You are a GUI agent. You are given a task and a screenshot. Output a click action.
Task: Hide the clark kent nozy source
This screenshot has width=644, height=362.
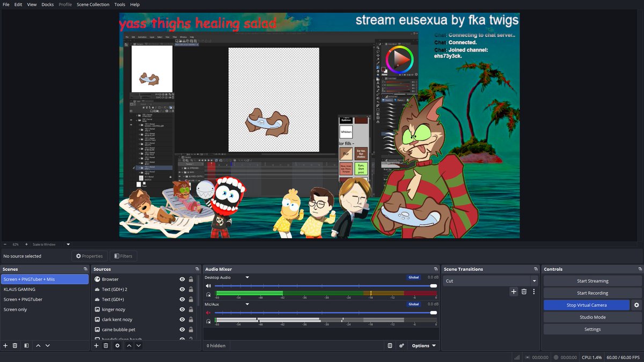[x=182, y=320]
